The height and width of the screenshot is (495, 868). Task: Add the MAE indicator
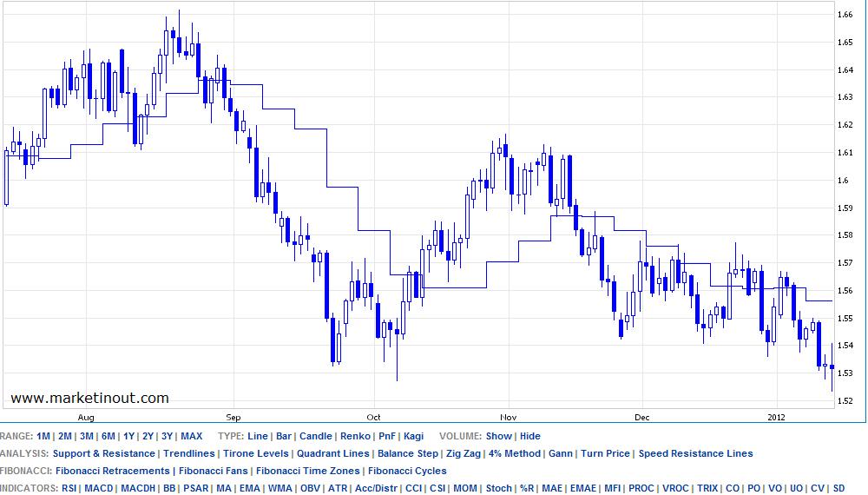point(552,488)
